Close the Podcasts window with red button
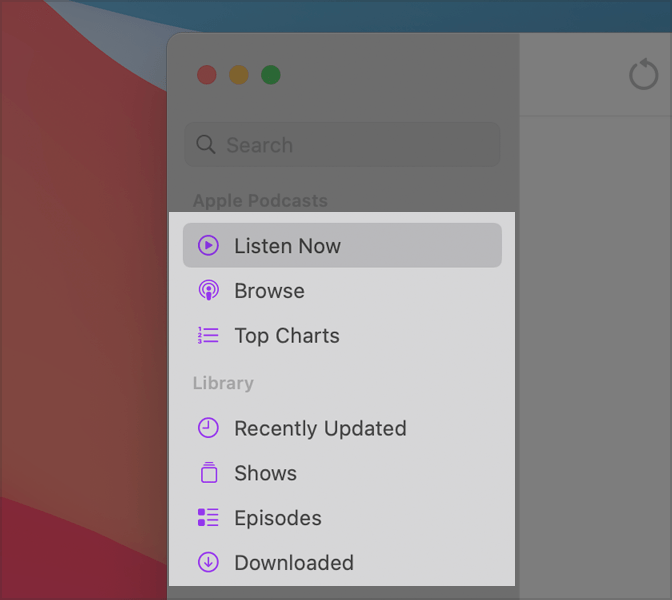Image resolution: width=672 pixels, height=600 pixels. (207, 75)
